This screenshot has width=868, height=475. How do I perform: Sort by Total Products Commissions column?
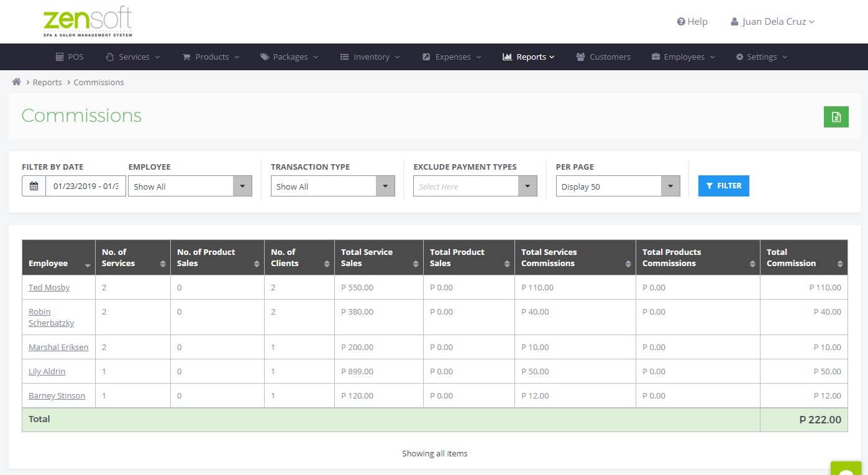(x=698, y=257)
